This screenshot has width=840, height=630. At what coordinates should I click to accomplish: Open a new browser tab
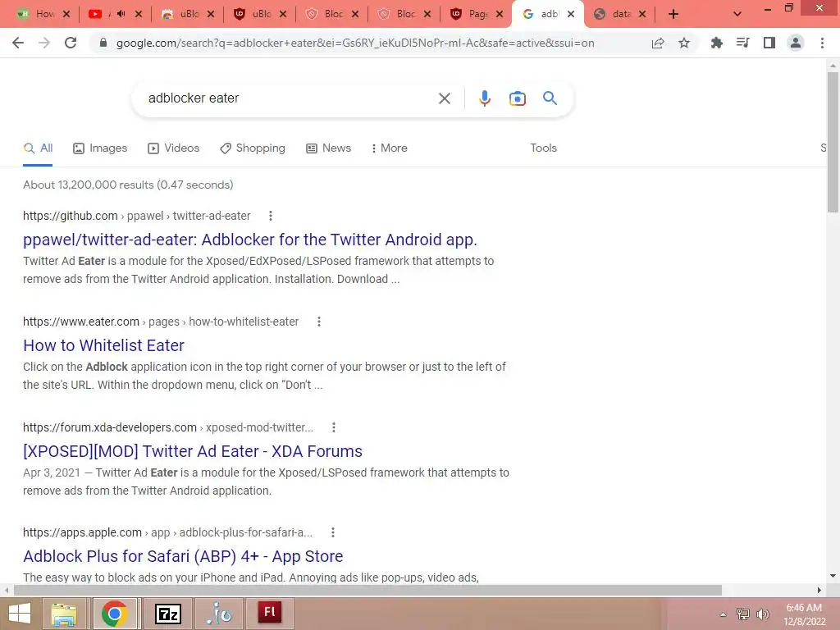(673, 14)
